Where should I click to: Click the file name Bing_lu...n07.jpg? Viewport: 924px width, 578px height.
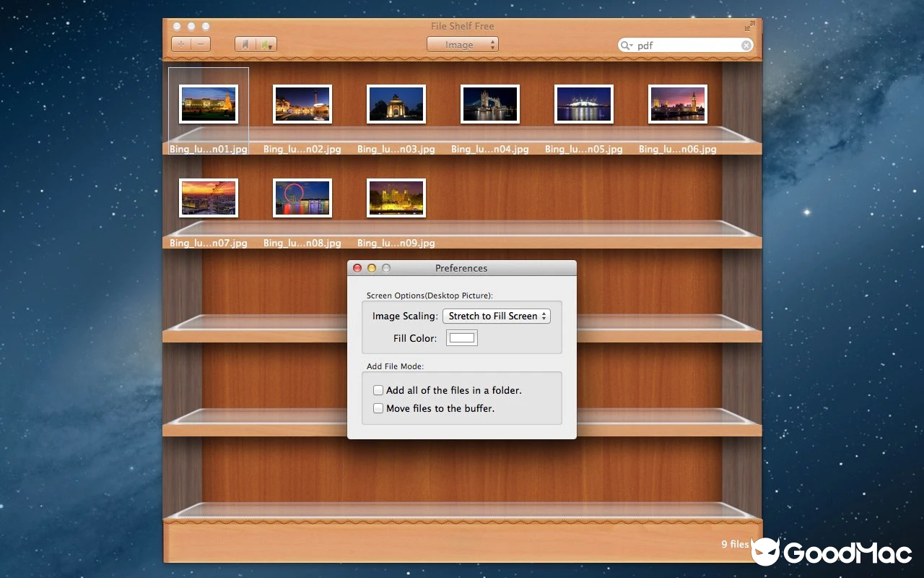pos(209,243)
